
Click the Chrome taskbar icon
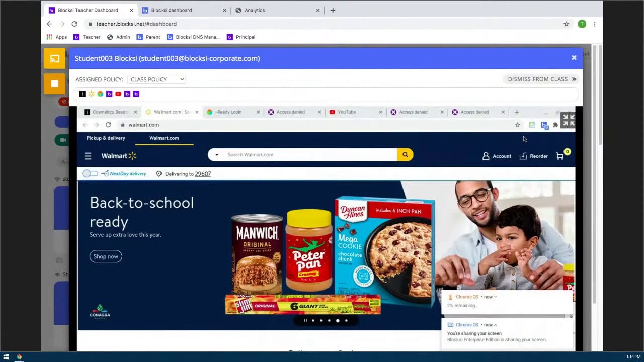point(19,357)
